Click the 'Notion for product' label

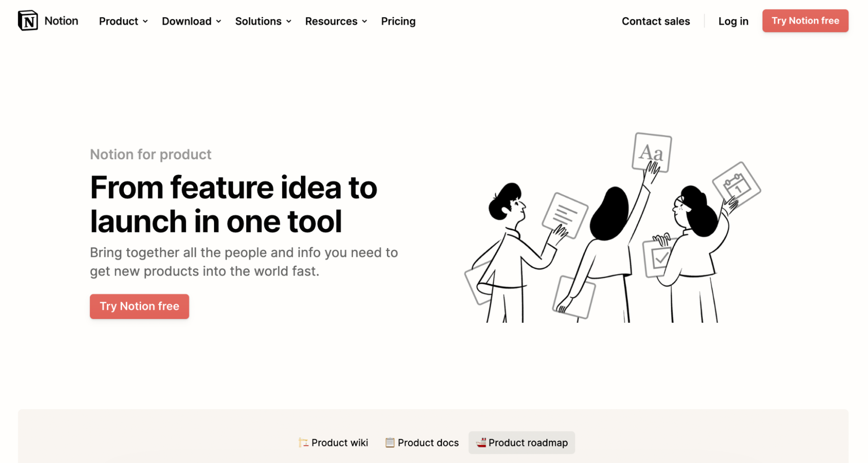click(x=151, y=154)
